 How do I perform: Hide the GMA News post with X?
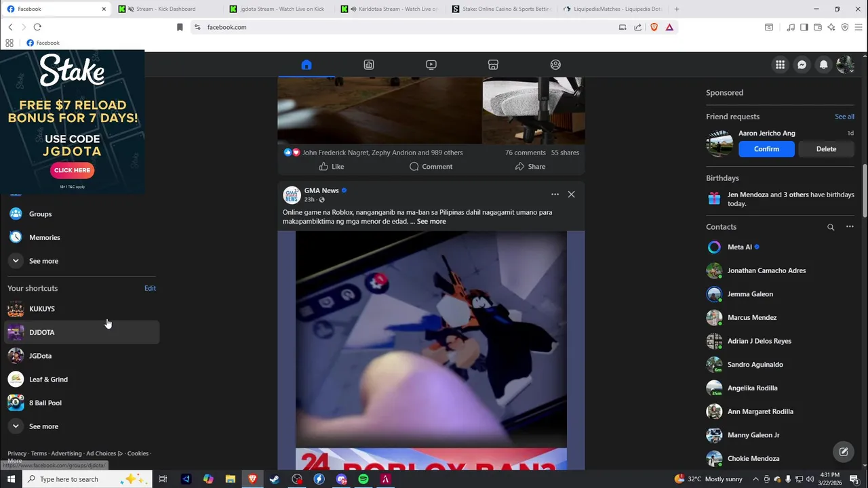(571, 195)
